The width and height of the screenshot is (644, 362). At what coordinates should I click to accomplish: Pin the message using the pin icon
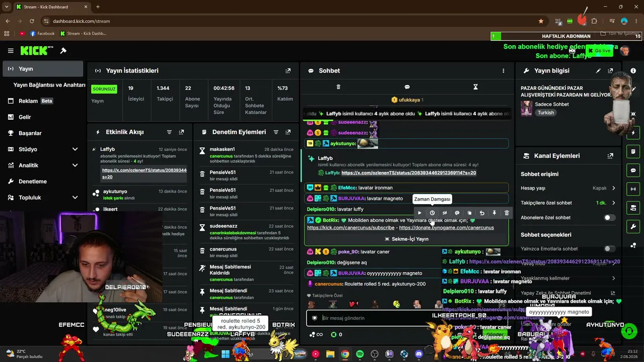point(494,213)
